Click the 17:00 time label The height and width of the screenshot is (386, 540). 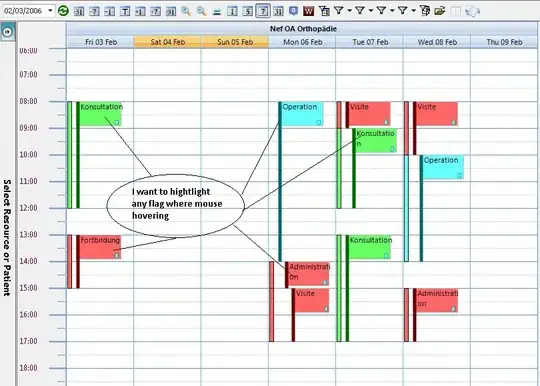[28, 341]
